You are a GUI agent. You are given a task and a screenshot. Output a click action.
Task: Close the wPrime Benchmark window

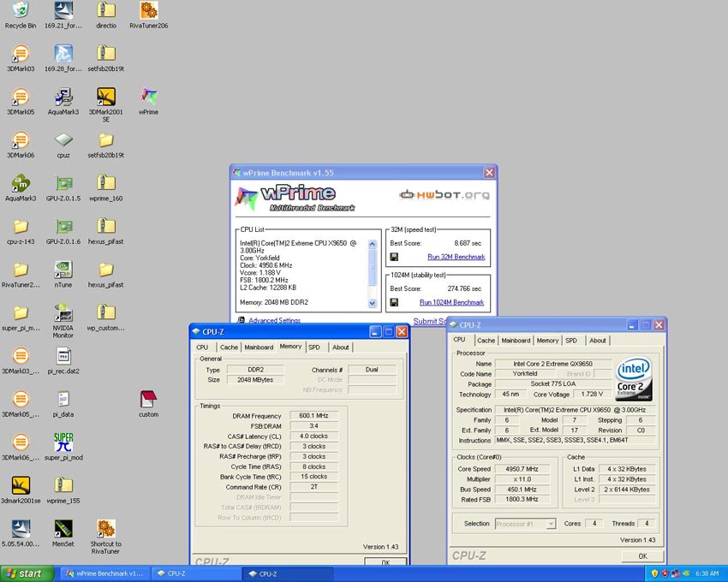point(489,173)
